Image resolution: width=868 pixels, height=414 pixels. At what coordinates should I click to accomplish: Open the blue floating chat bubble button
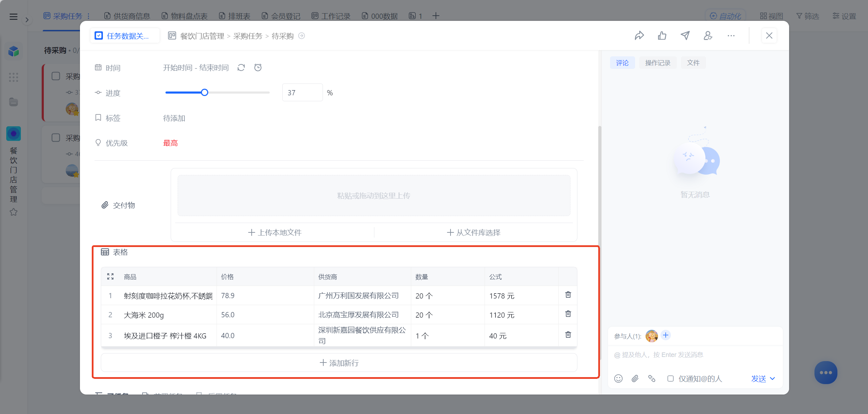tap(826, 373)
